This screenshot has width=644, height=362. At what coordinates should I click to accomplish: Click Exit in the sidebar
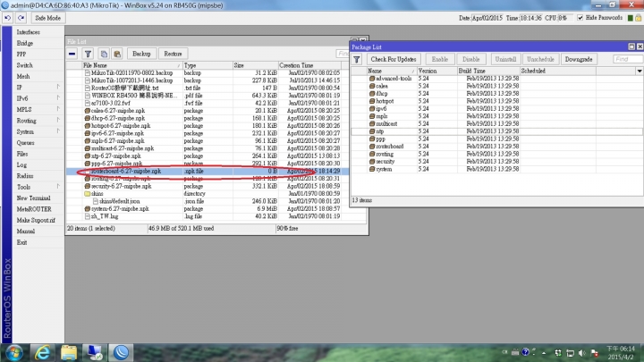coord(21,242)
